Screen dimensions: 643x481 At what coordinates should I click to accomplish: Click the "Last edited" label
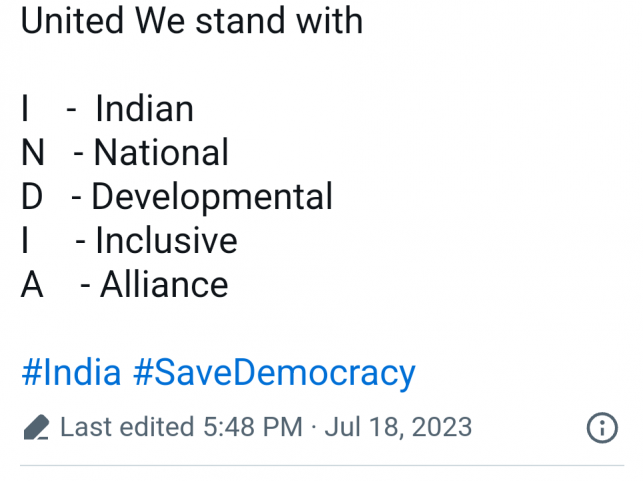tap(127, 428)
